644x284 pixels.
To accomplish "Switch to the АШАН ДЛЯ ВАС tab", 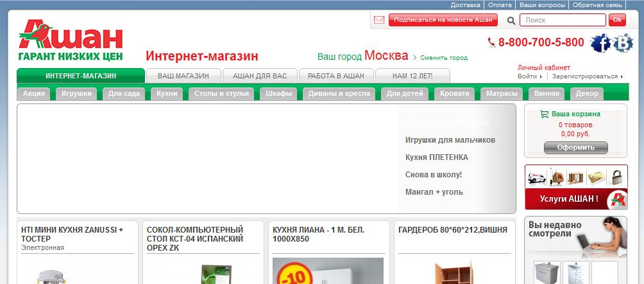I will [260, 76].
